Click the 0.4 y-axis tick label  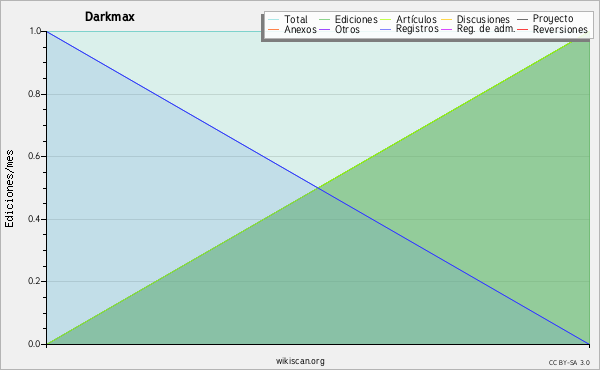tap(34, 219)
